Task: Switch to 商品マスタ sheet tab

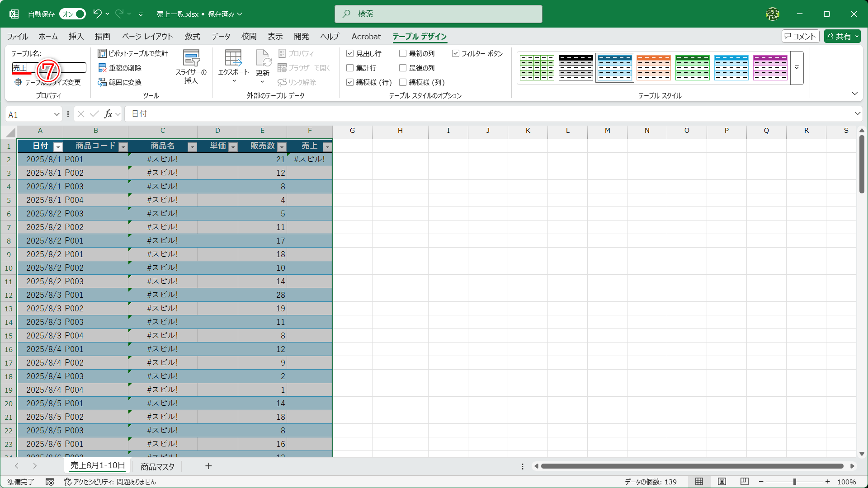Action: click(157, 466)
